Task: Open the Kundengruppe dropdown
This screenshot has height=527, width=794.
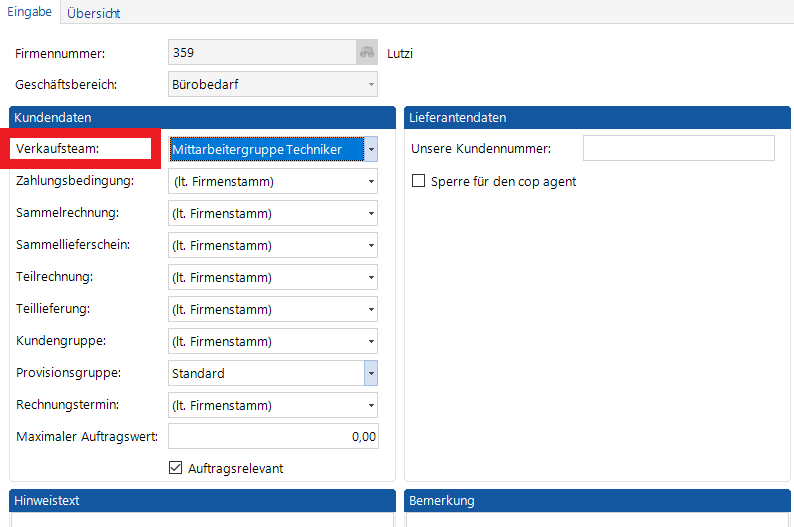Action: tap(371, 342)
